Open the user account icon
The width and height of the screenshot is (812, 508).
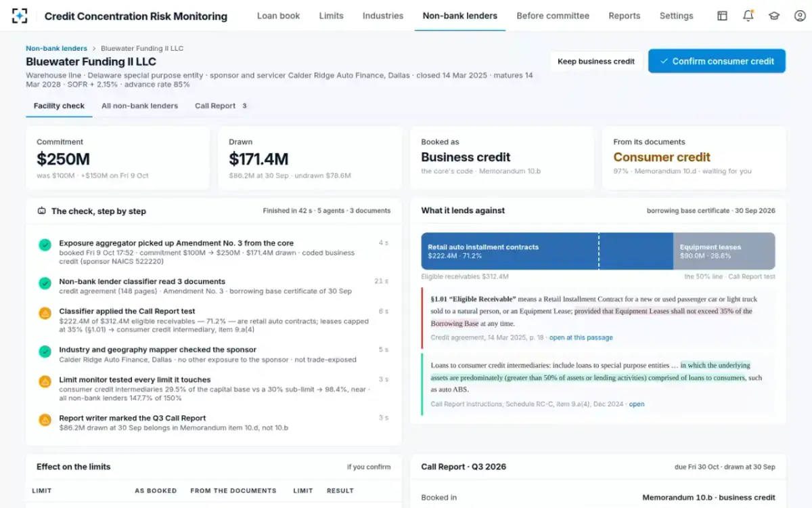pos(800,16)
